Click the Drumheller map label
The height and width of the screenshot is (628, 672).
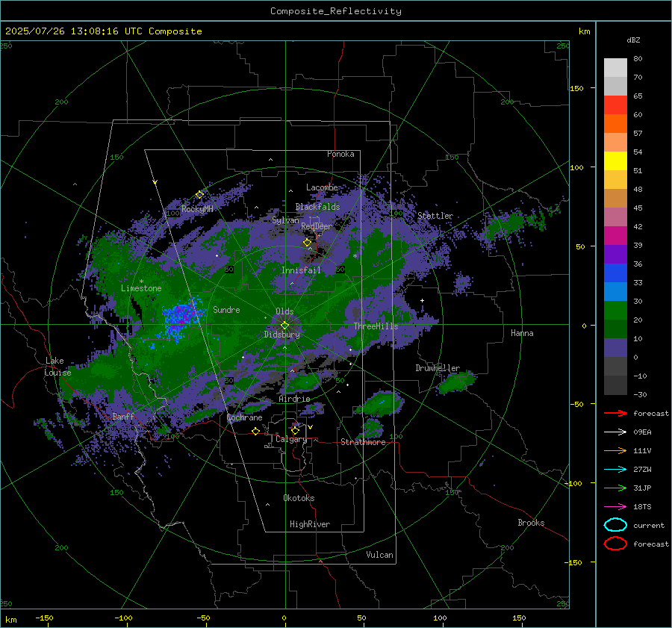click(x=438, y=368)
